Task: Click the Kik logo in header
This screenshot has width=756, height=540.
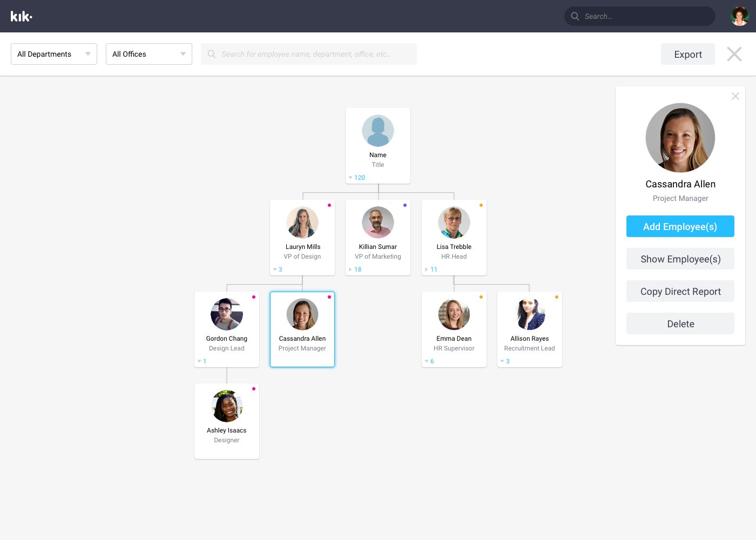Action: click(21, 16)
